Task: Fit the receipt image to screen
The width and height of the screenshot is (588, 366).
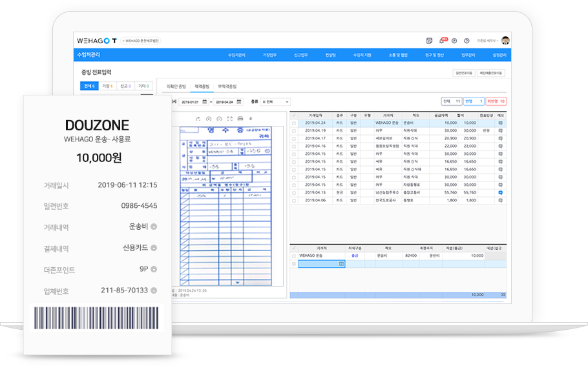Action: [x=229, y=119]
